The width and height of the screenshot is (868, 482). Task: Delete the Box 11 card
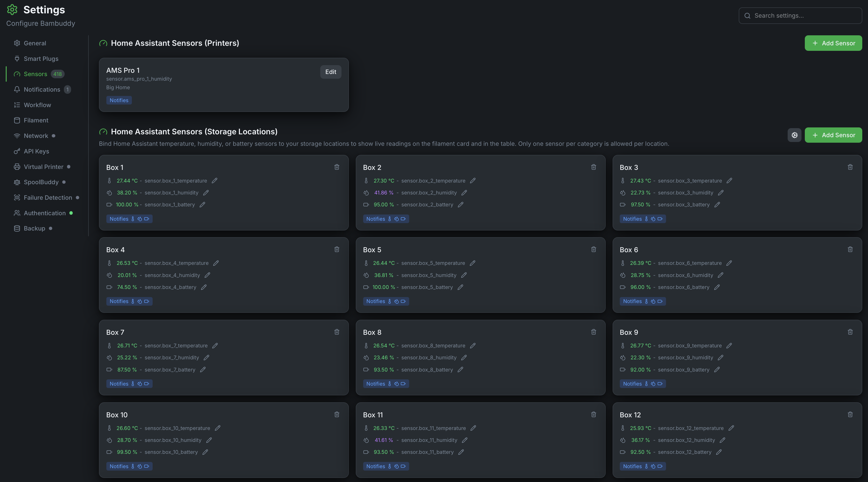593,414
